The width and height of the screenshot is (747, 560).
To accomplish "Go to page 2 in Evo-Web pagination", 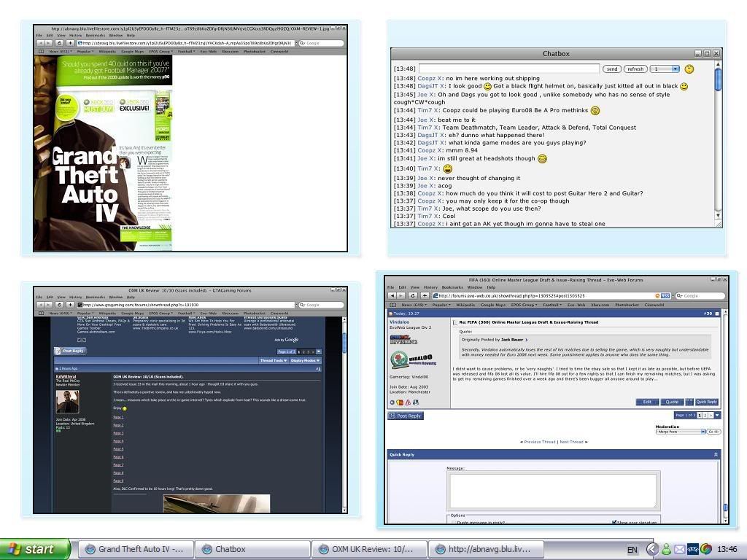I will coord(705,415).
